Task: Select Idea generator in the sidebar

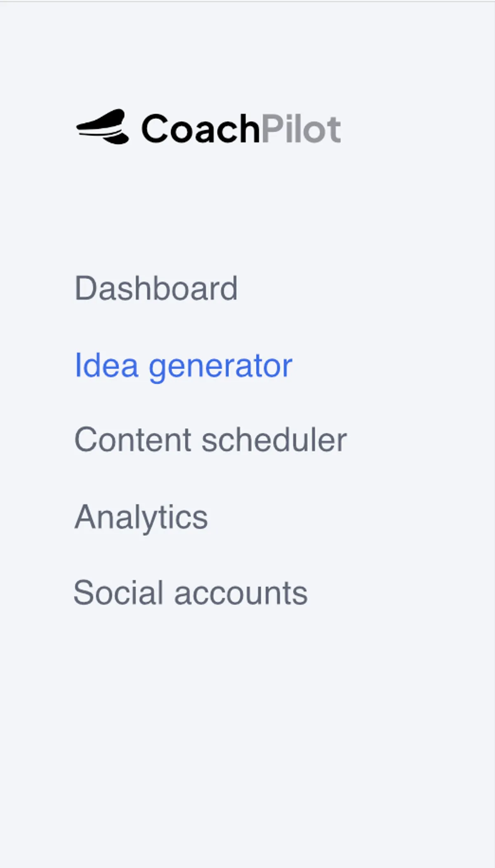Action: 183,366
